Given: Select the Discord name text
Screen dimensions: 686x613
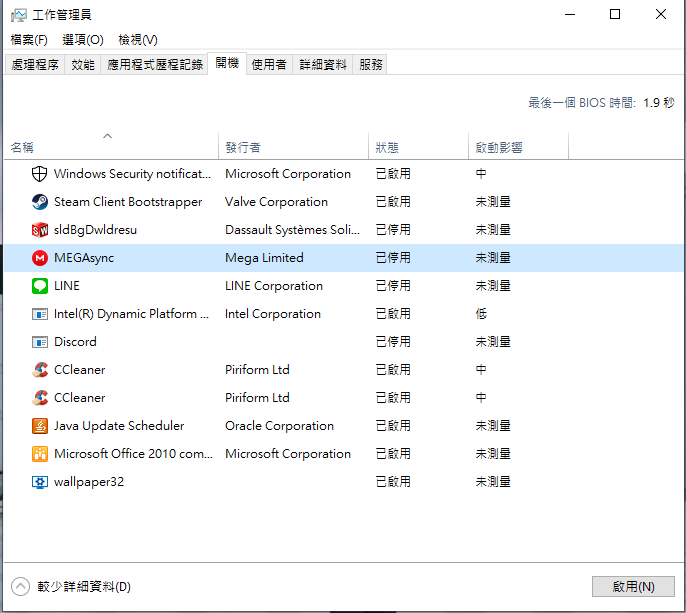Looking at the screenshot, I should 75,342.
